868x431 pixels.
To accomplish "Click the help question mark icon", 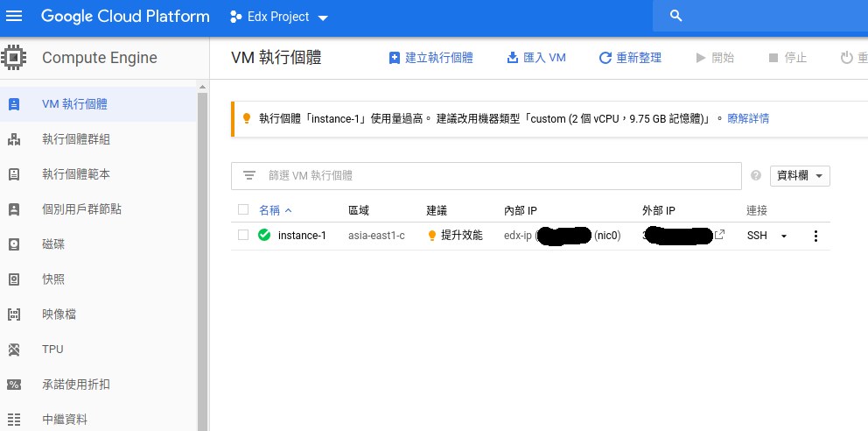I will [756, 175].
